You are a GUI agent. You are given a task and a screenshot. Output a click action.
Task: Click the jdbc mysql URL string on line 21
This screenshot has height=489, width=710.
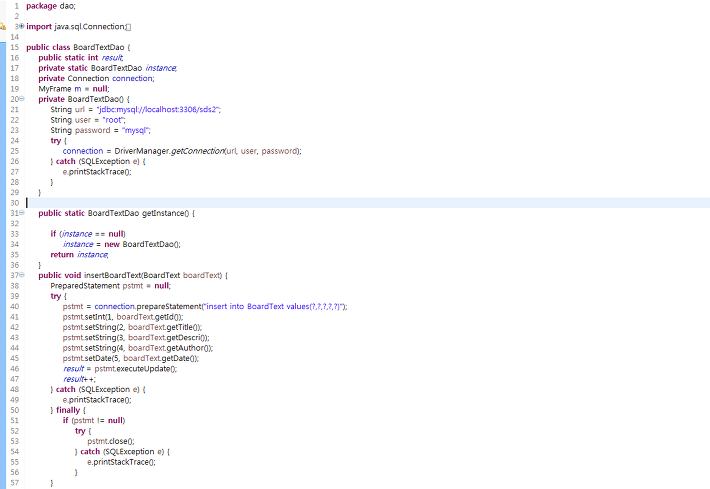point(158,110)
